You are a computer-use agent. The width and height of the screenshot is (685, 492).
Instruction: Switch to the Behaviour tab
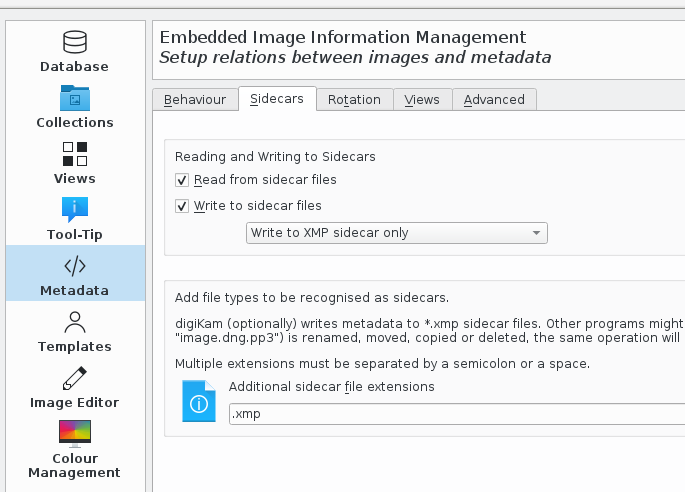pyautogui.click(x=195, y=100)
